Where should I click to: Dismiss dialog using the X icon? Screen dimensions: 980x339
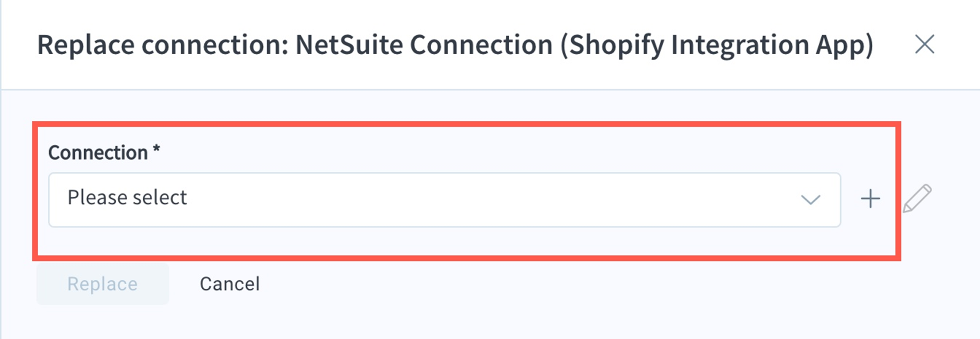925,44
